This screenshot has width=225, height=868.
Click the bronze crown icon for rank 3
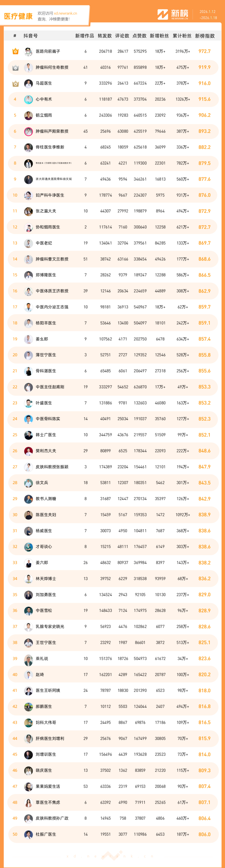(x=15, y=84)
